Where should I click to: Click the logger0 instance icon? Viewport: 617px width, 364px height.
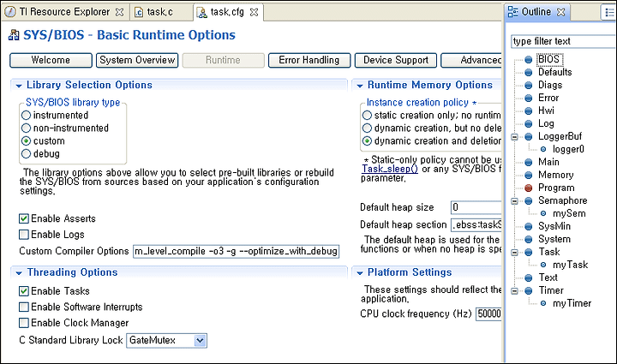(x=543, y=149)
